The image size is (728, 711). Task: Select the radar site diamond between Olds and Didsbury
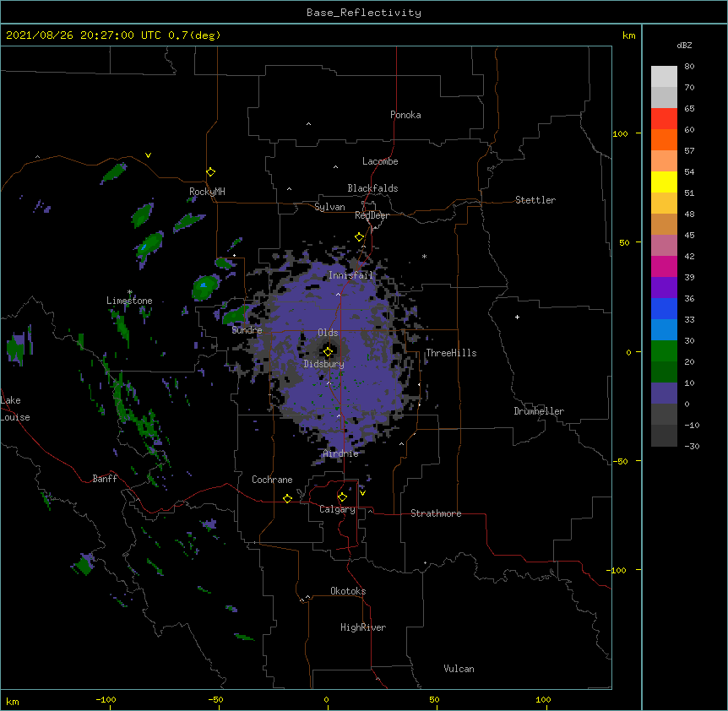(328, 352)
